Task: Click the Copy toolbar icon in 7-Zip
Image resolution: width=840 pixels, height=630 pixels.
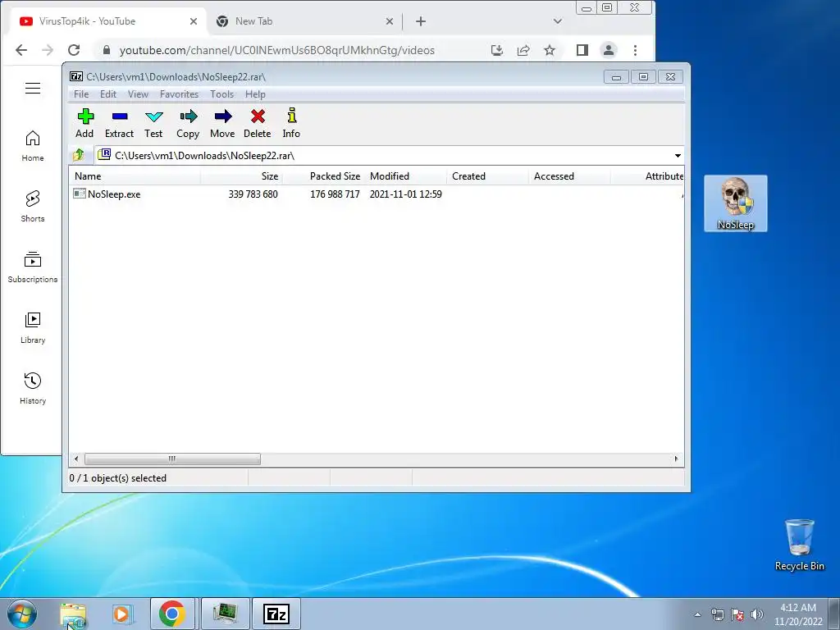Action: tap(188, 124)
